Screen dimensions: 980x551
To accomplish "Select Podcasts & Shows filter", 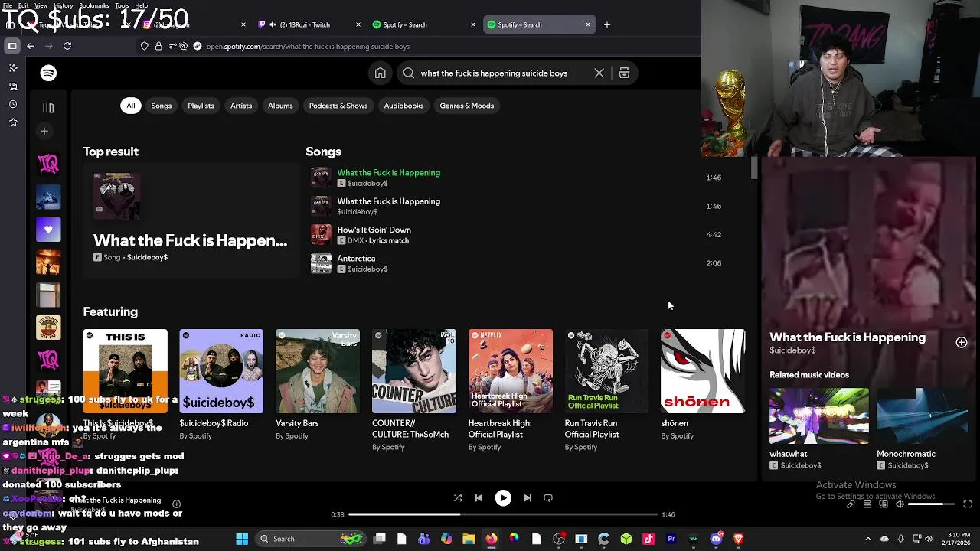I will click(x=338, y=106).
